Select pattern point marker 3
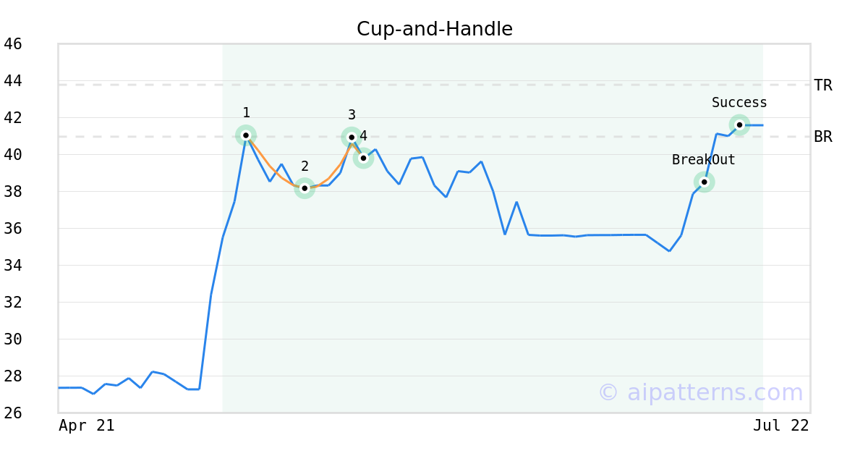This screenshot has height=456, width=868. [352, 137]
